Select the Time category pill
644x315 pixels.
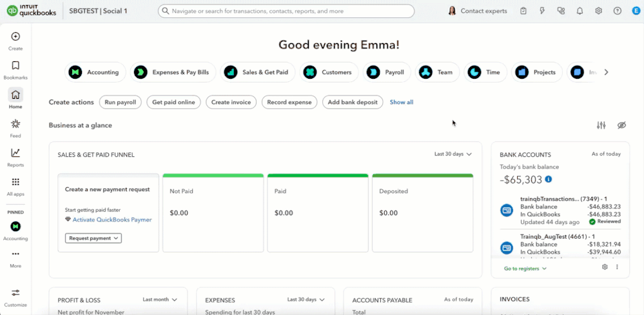(x=485, y=72)
